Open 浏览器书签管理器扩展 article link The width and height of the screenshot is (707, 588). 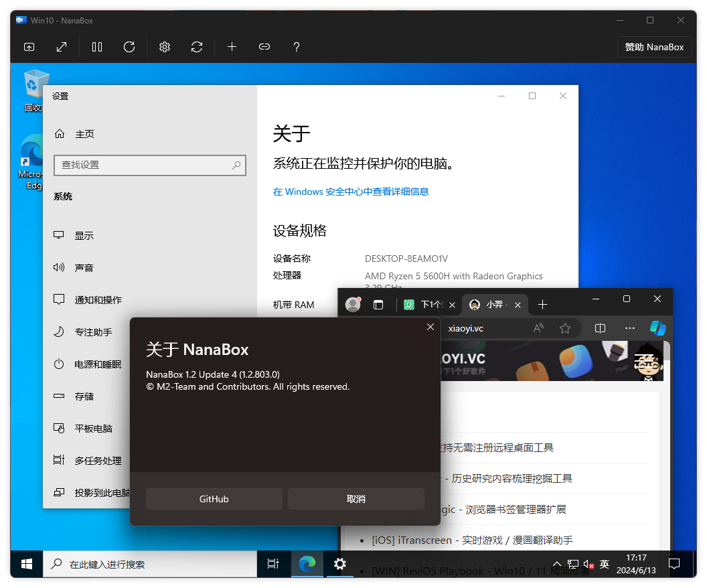(503, 510)
